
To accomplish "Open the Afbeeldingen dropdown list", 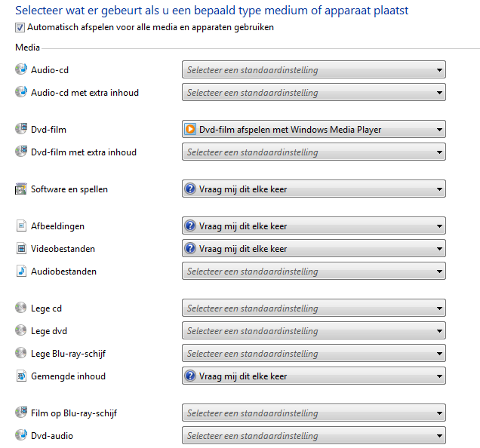I will (x=314, y=226).
